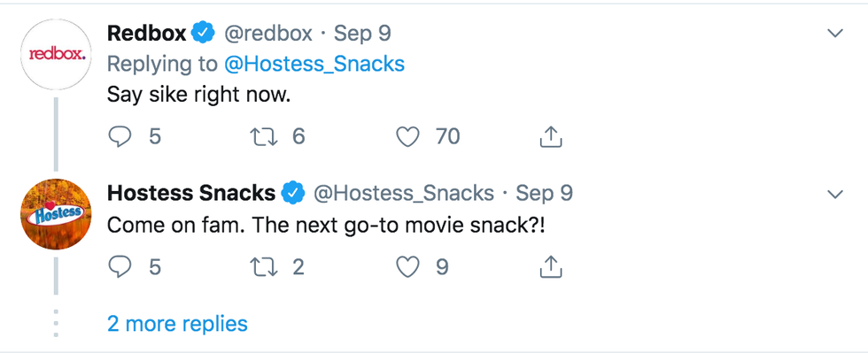Click the Hostess Snacks display name
Viewport: 868px width, 353px height.
tap(191, 193)
